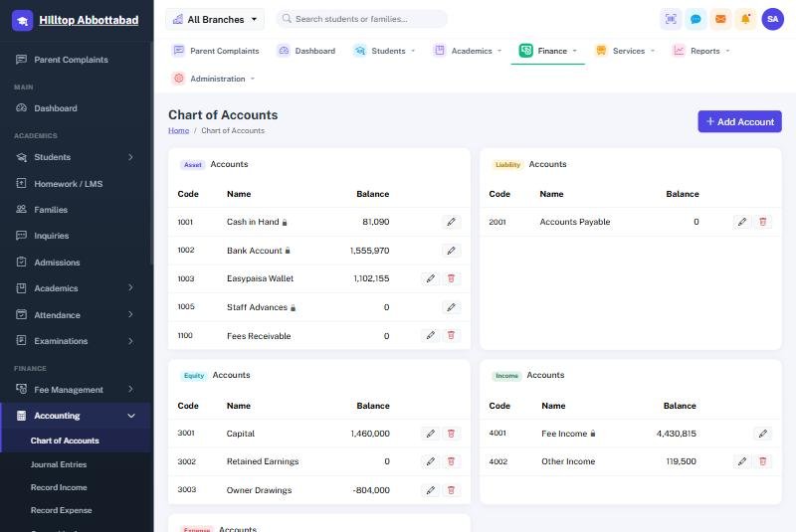Click the Add Account button
The image size is (796, 532).
coord(739,121)
